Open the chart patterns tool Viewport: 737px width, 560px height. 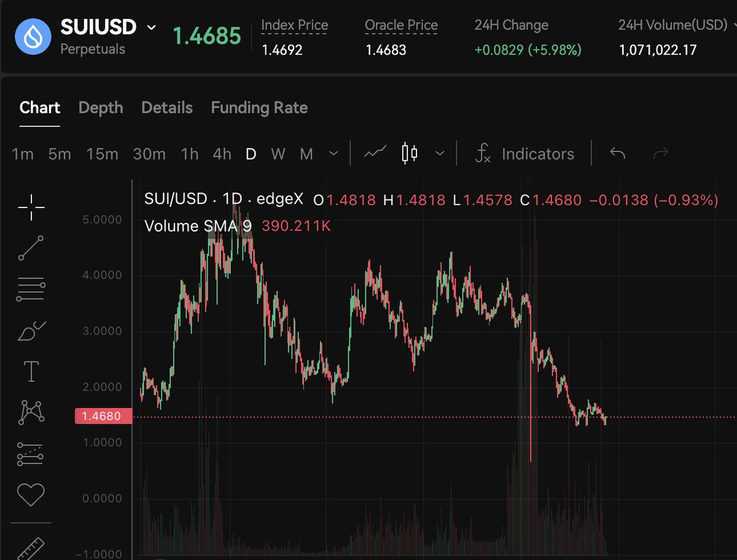tap(32, 412)
